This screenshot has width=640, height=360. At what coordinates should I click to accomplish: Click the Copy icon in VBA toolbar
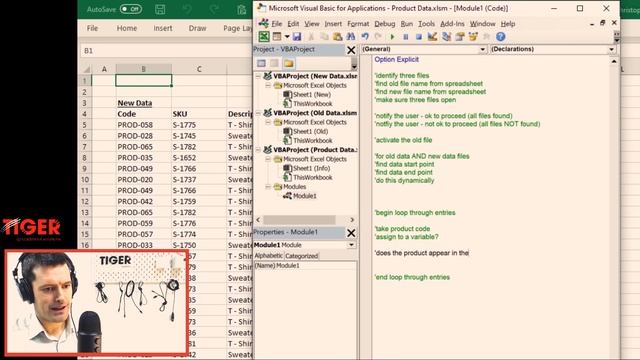[324, 37]
